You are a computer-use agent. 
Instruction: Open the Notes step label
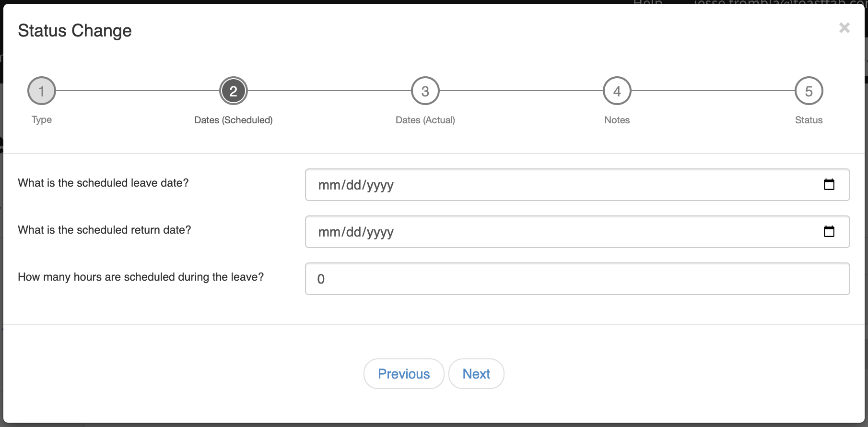click(617, 120)
